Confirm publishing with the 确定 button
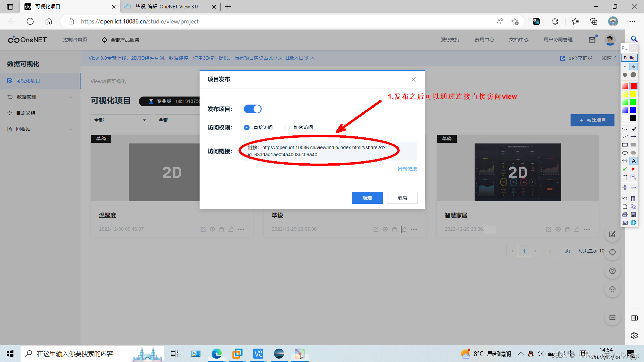This screenshot has height=362, width=644. [367, 197]
